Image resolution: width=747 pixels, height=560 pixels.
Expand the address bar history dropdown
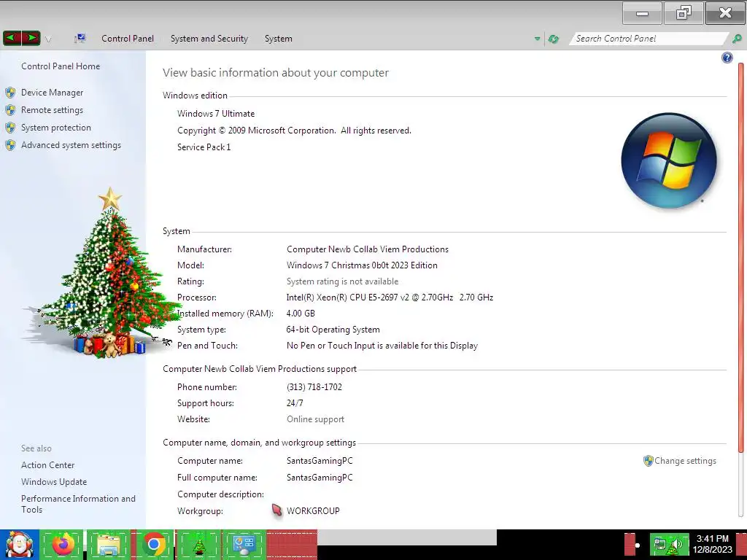538,39
